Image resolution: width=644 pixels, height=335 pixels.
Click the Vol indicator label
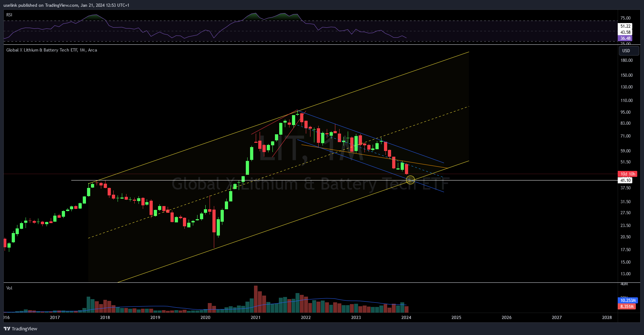click(9, 288)
